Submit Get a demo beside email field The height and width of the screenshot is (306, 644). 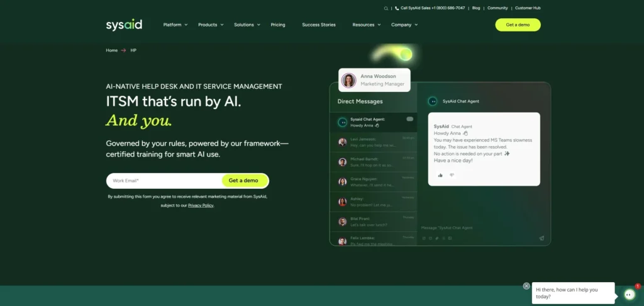pos(245,181)
